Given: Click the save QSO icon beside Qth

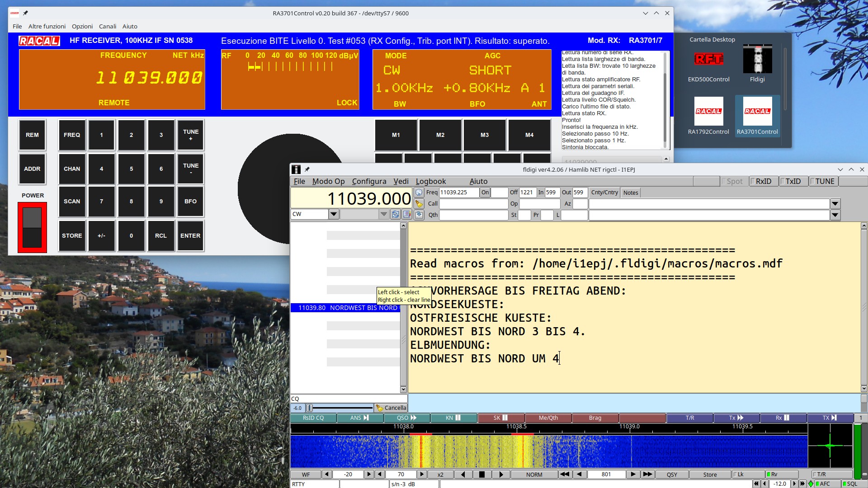Looking at the screenshot, I should (419, 215).
